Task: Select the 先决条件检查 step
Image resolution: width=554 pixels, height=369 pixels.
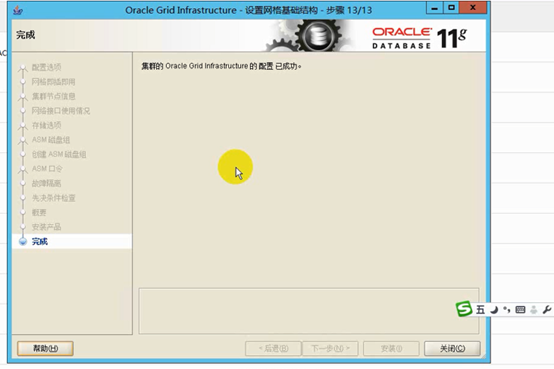Action: (x=53, y=198)
